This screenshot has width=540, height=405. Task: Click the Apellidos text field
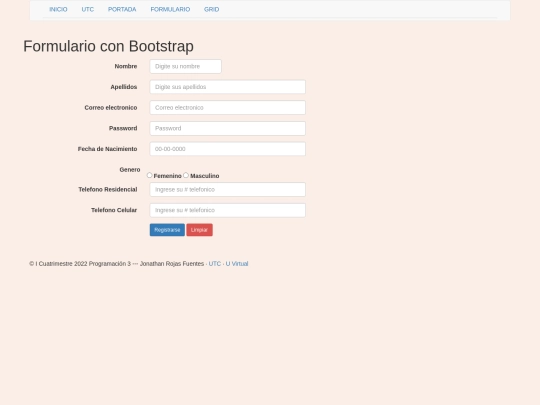[227, 87]
